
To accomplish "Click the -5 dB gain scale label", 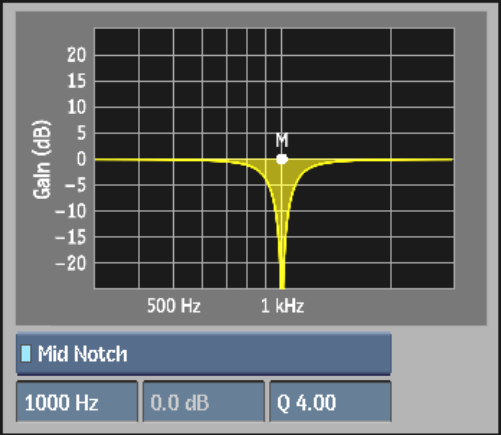I will tap(75, 185).
